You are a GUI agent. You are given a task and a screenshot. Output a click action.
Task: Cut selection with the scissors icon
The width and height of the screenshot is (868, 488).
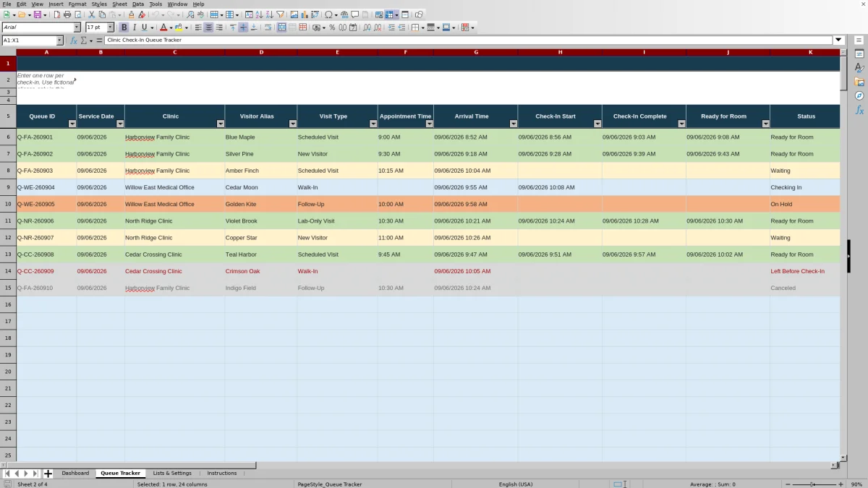[x=92, y=14]
